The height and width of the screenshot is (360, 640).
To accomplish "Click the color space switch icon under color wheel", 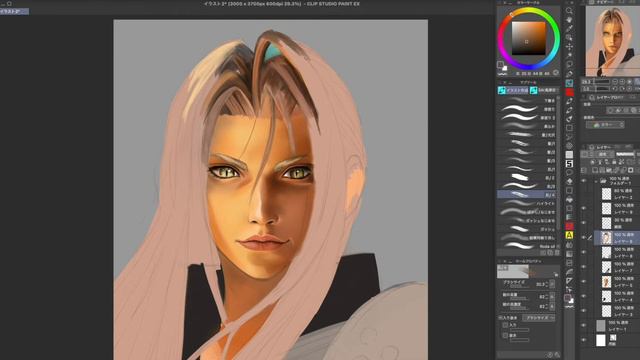I will pyautogui.click(x=556, y=73).
